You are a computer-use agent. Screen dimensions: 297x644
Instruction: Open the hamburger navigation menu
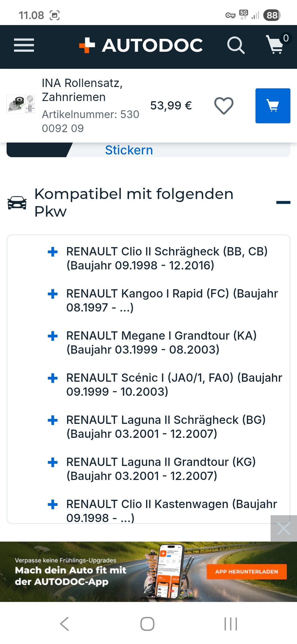24,45
